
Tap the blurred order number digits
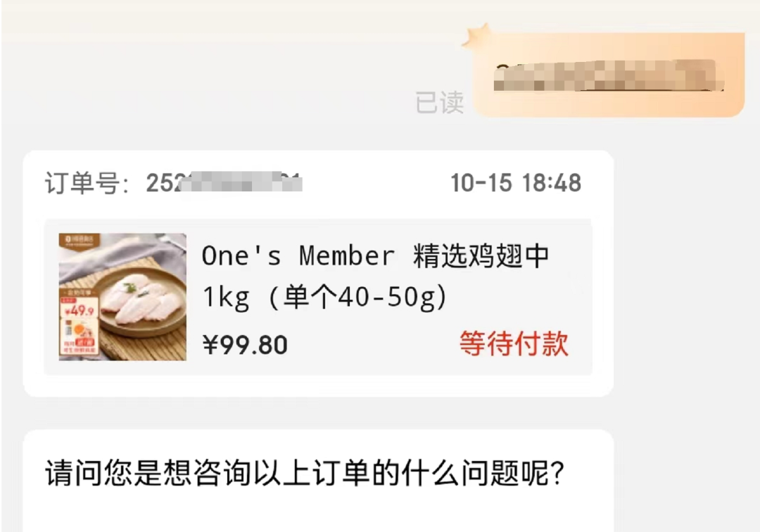point(224,183)
